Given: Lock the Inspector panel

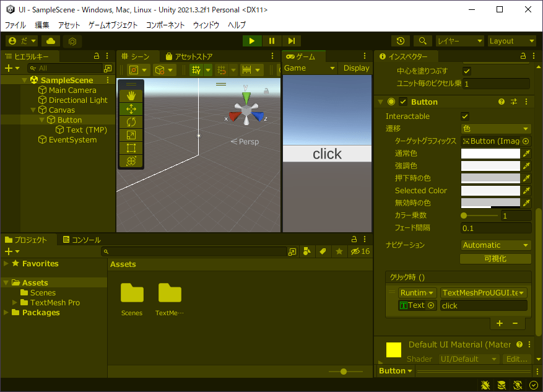Looking at the screenshot, I should 523,56.
